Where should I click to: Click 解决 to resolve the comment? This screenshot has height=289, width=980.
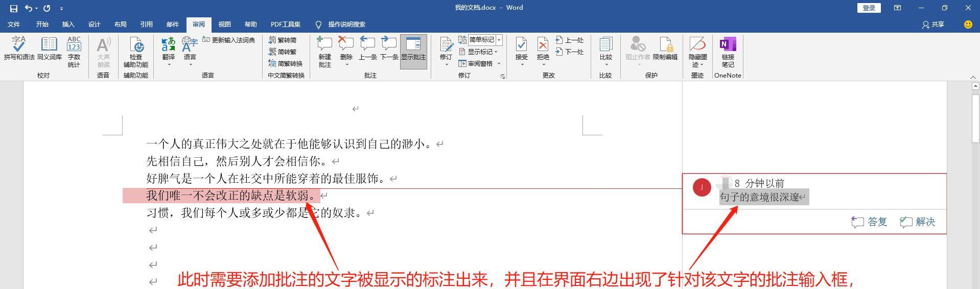tap(918, 222)
